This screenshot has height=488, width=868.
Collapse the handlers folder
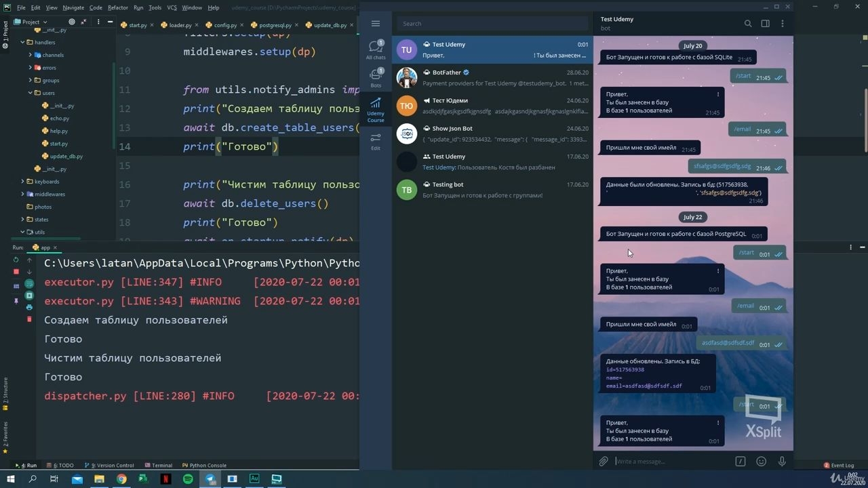pos(22,42)
